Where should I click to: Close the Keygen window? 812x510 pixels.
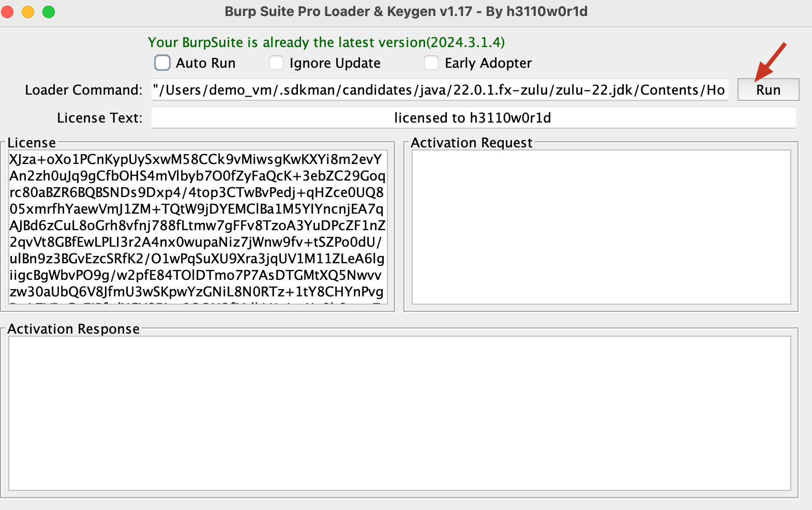7,11
